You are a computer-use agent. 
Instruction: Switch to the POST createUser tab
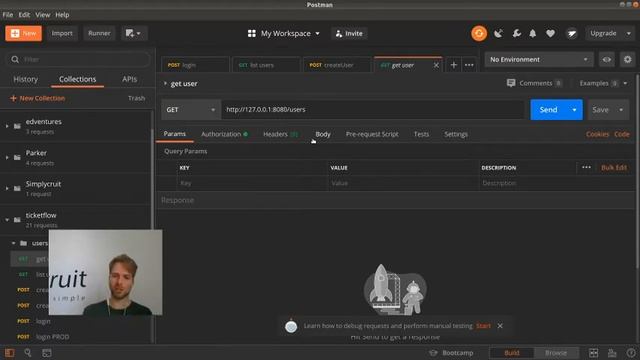tap(337, 65)
